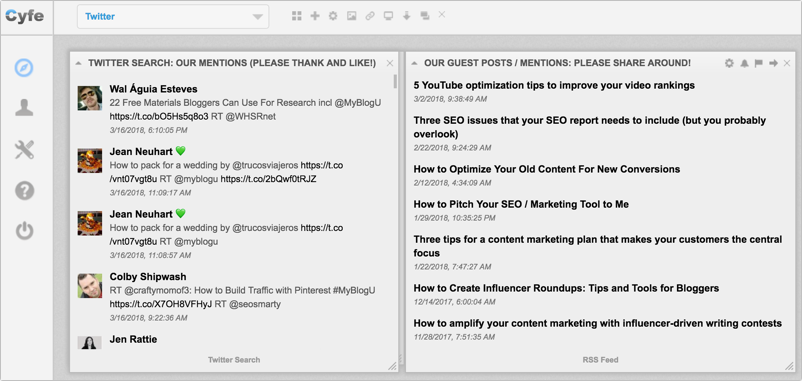Click the resize handle of Twitter Search widget
Screen dimensions: 802x381
click(392, 366)
